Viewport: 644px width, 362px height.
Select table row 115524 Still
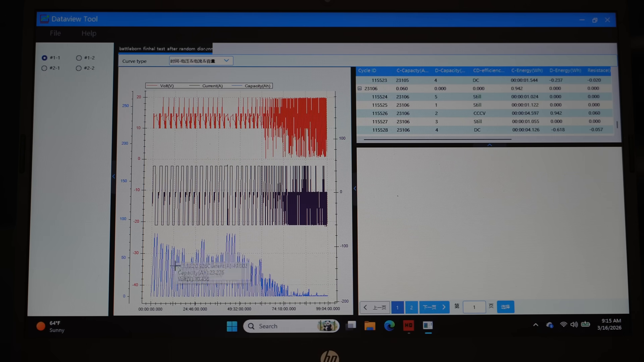[x=484, y=97]
